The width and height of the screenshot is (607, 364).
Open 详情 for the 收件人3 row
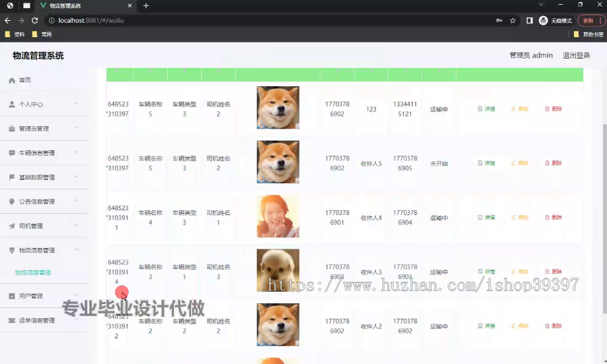pyautogui.click(x=486, y=272)
